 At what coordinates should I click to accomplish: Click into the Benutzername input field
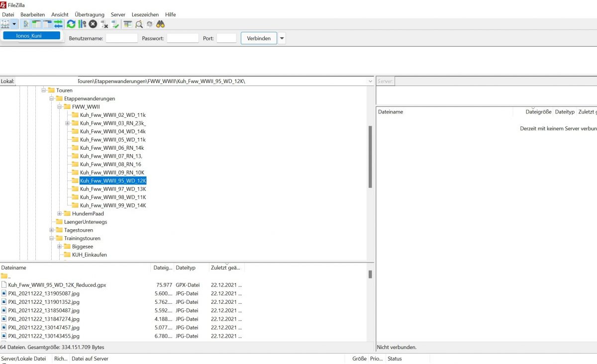coord(121,38)
